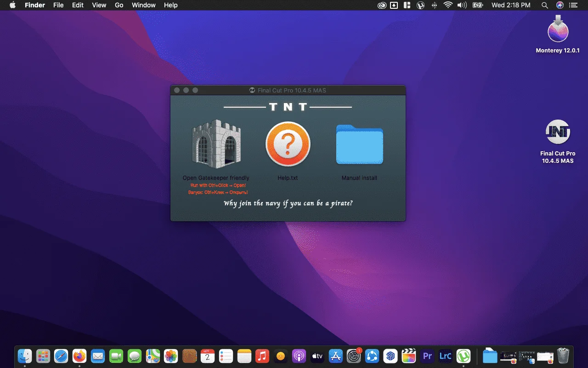
Task: Open the Help.txt question mark icon
Action: (x=288, y=144)
